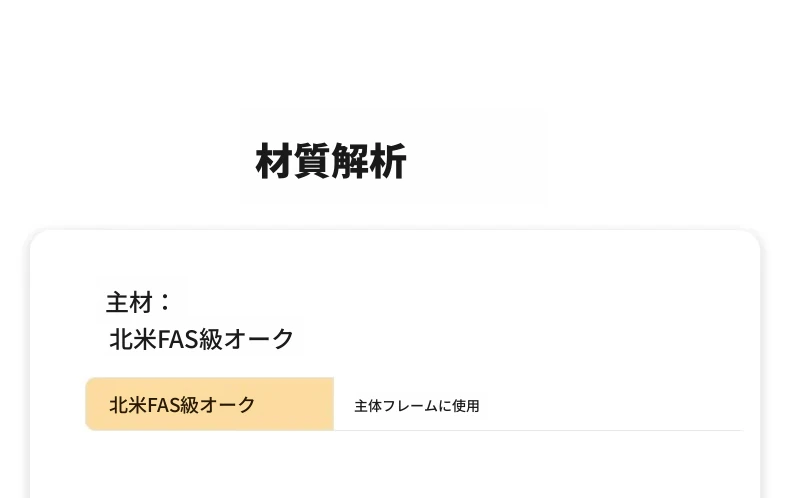790x498 pixels.
Task: Click the 解析 characters of the page title
Action: tap(369, 161)
